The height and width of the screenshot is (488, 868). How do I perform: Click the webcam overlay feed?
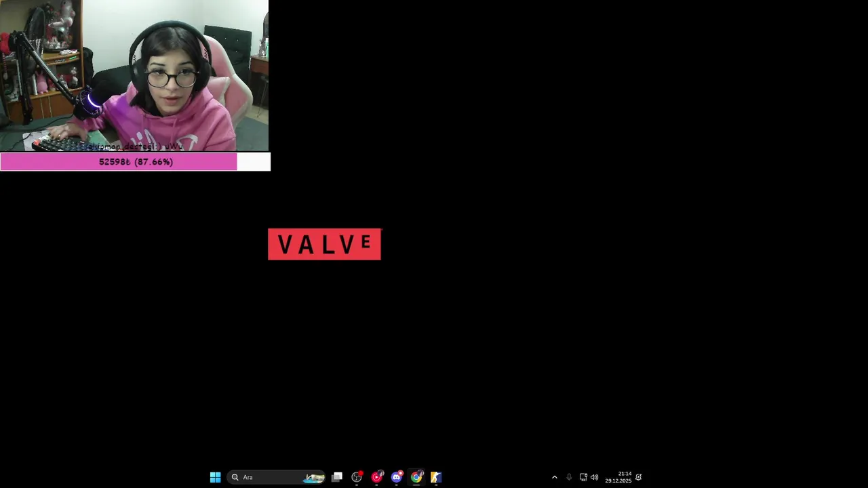click(x=134, y=75)
